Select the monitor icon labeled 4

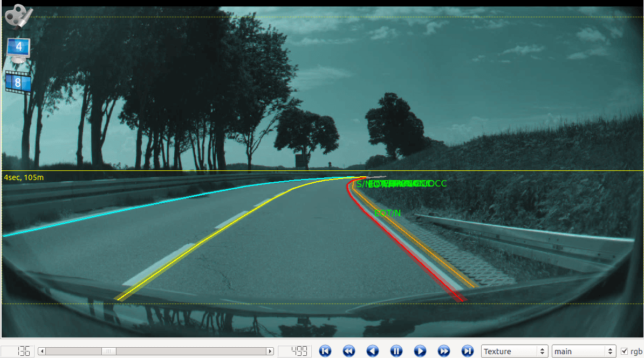coord(18,50)
